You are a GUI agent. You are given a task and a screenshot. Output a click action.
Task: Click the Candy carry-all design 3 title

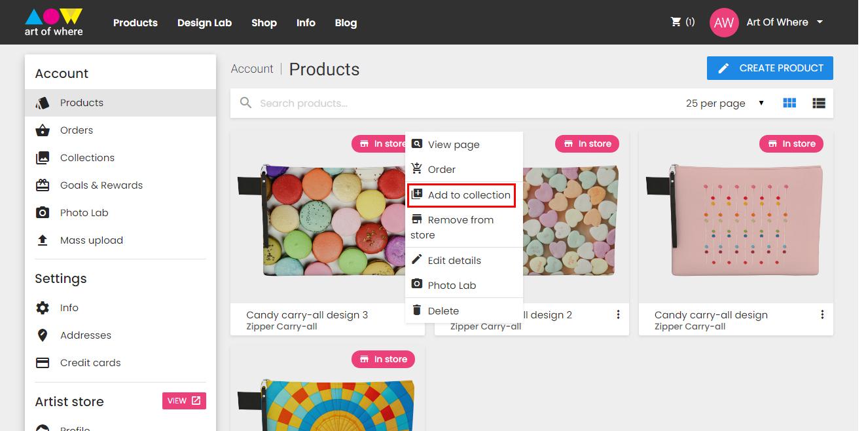pos(307,314)
